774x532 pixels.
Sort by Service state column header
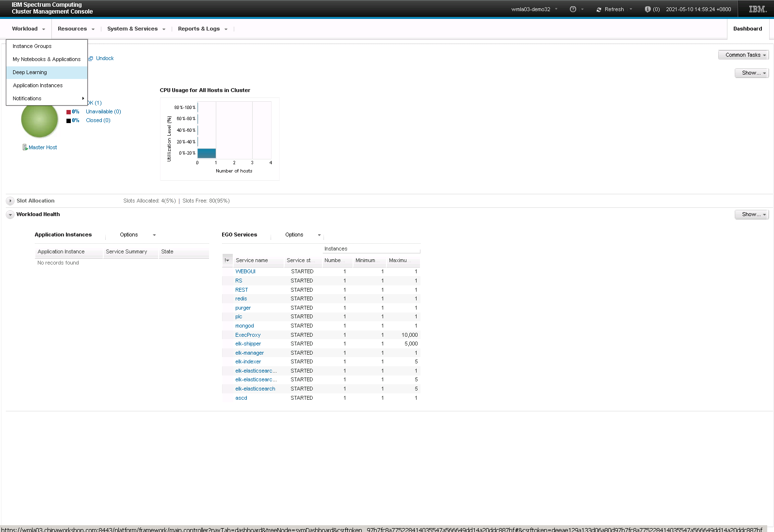(x=303, y=260)
